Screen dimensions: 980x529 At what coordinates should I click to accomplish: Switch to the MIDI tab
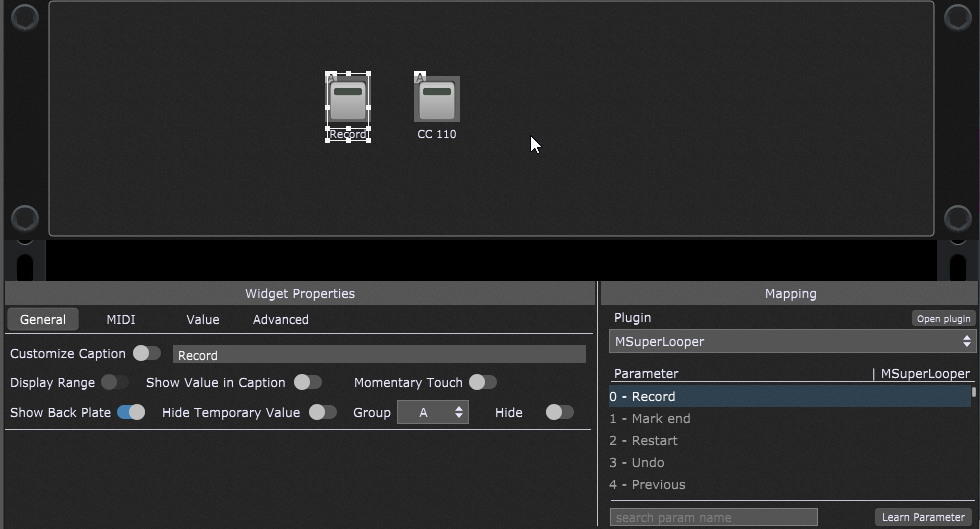(x=121, y=320)
